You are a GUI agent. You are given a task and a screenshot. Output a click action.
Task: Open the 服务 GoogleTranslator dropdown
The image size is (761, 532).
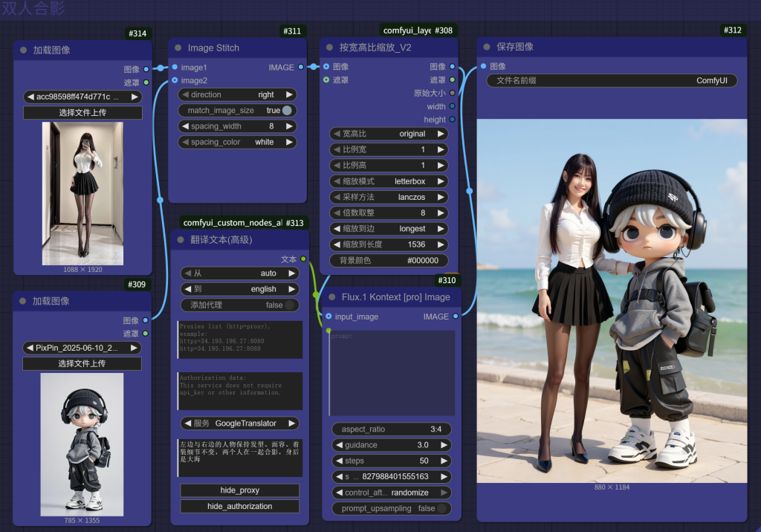tap(240, 423)
